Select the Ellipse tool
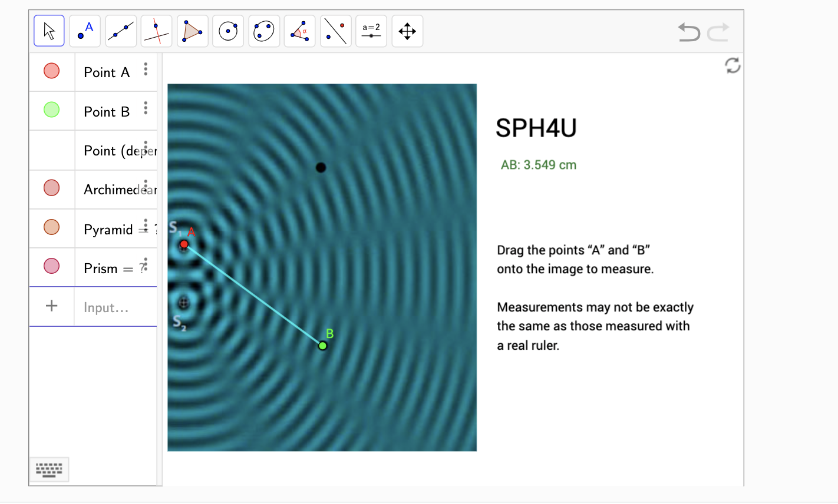838x504 pixels. (x=264, y=31)
